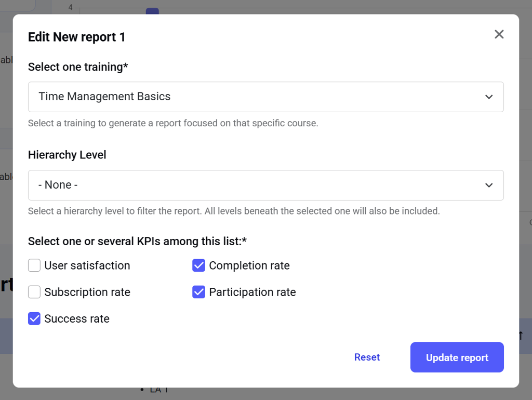
Task: Tick the Subscription rate checkbox
Action: click(x=34, y=292)
